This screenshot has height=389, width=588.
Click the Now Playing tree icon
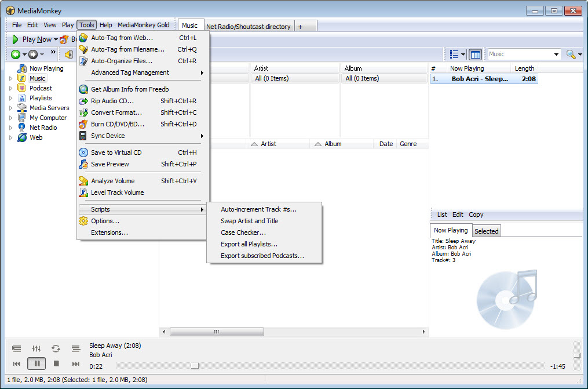(x=22, y=68)
